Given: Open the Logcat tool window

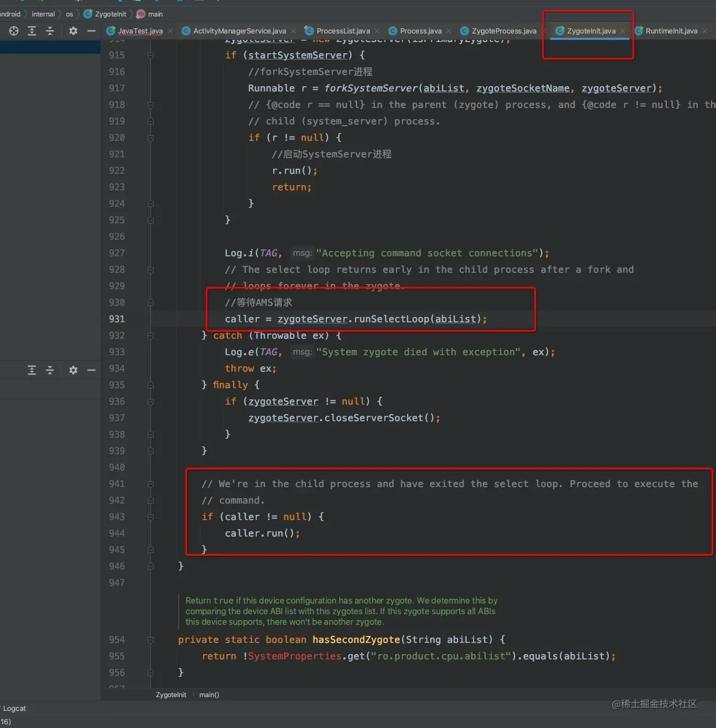Looking at the screenshot, I should pos(14,708).
